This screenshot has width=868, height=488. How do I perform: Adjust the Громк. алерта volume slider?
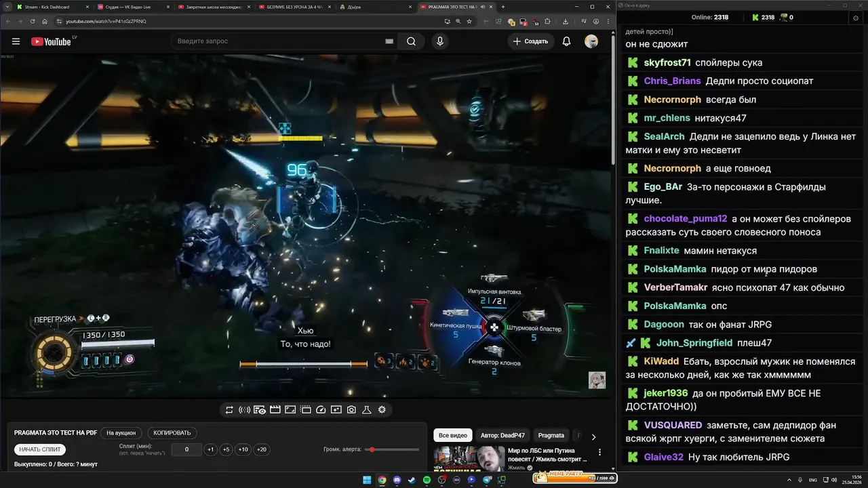393,449
